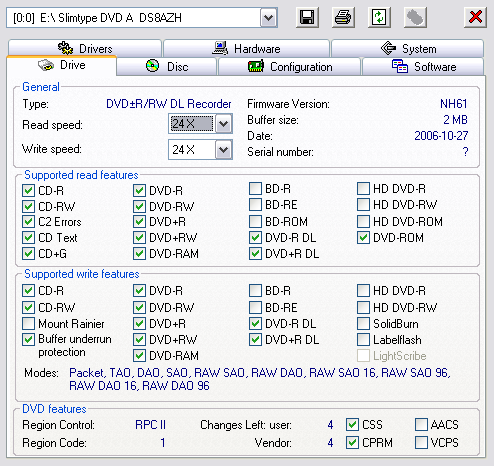Click the disabled LightScribe checkbox

coord(363,356)
